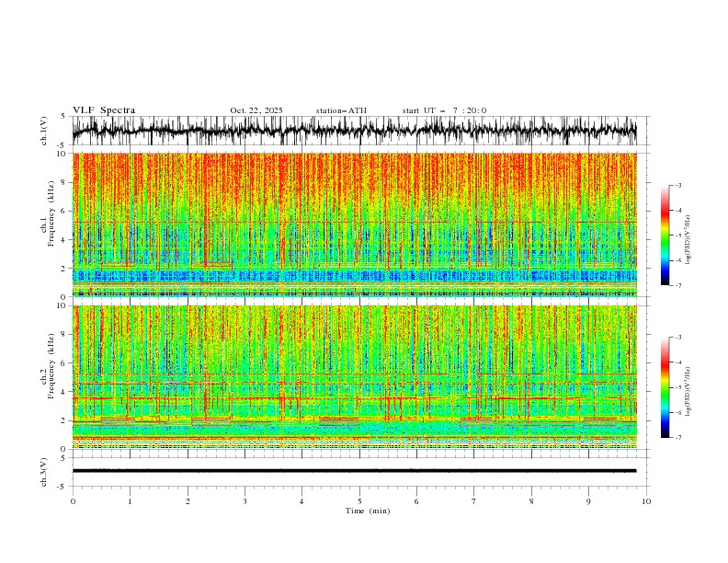Screen dimensions: 728x563
Task: Click the '-3' label on ch.2 color bar
Action: (678, 338)
